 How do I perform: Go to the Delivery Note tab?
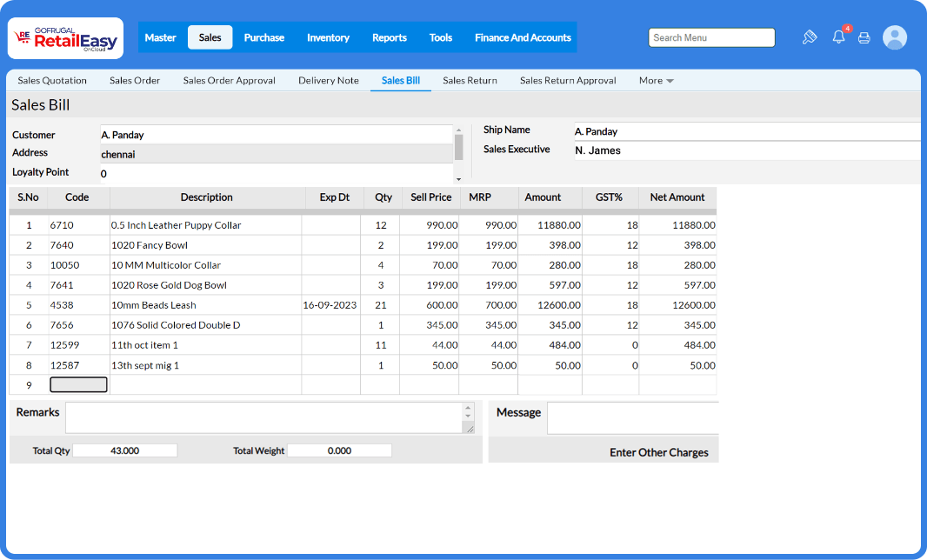tap(328, 81)
